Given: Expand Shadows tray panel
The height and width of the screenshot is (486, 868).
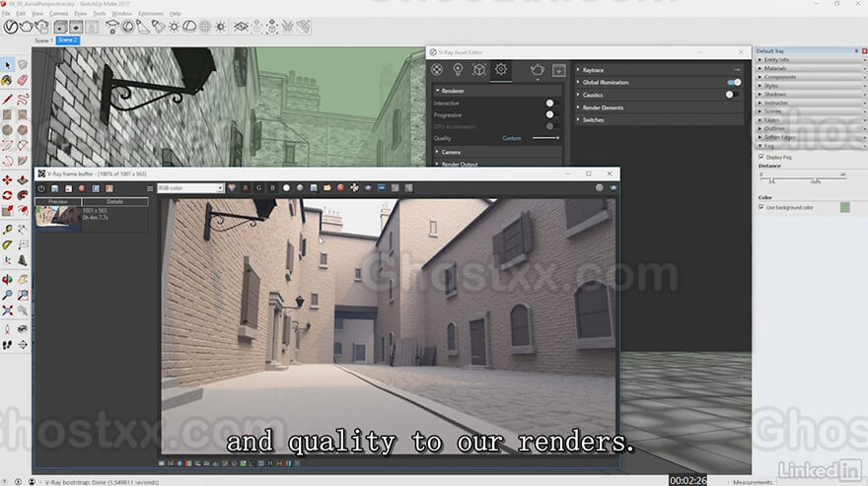Looking at the screenshot, I should (x=811, y=94).
